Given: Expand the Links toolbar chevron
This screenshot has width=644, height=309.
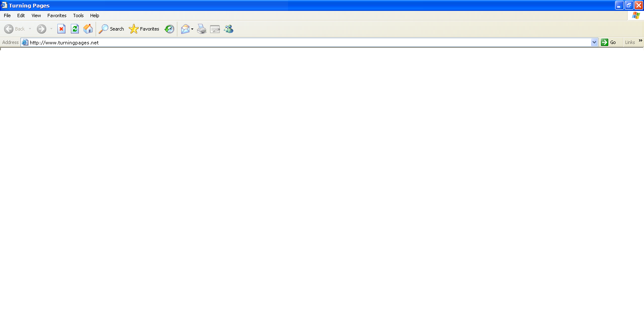Looking at the screenshot, I should (640, 41).
